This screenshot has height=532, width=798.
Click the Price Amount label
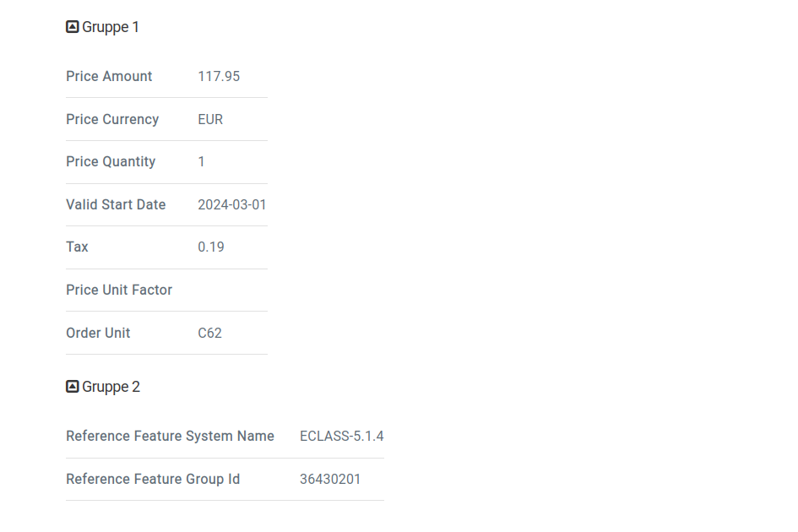tap(109, 76)
